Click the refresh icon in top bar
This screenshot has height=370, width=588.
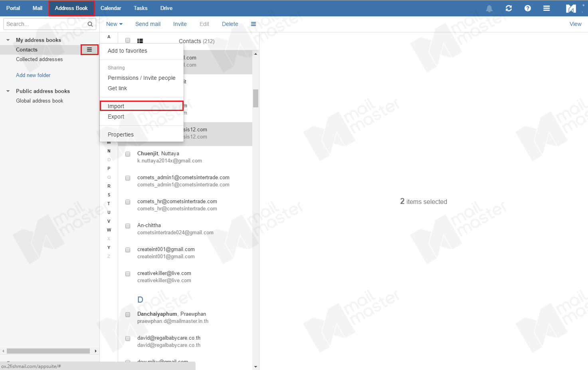tap(509, 8)
